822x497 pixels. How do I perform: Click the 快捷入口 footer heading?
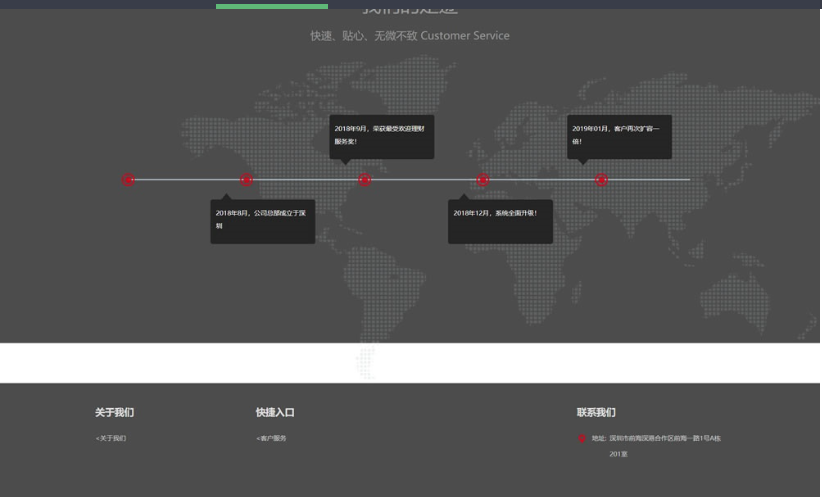click(275, 413)
